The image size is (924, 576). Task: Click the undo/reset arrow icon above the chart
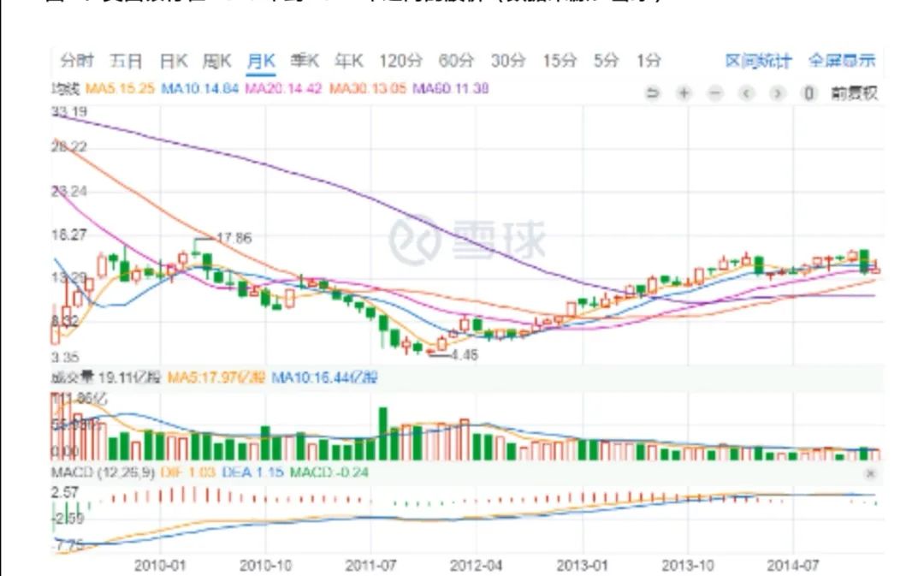pyautogui.click(x=652, y=93)
